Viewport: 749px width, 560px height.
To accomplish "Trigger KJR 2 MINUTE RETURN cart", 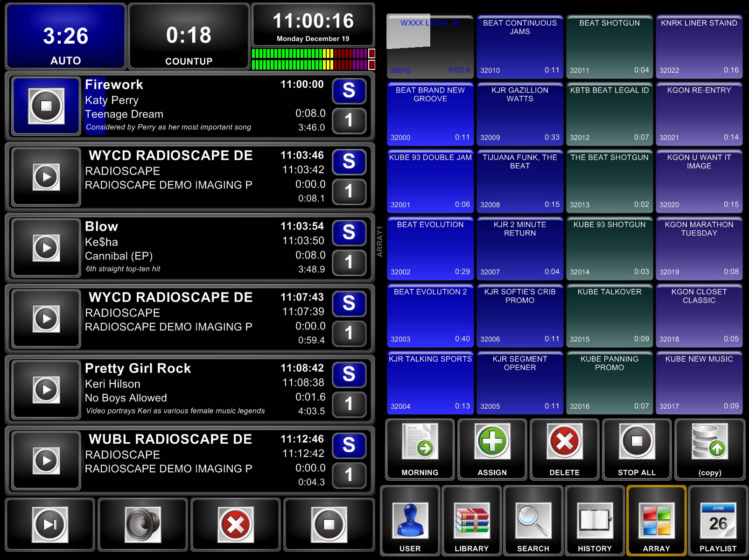I will pyautogui.click(x=520, y=248).
